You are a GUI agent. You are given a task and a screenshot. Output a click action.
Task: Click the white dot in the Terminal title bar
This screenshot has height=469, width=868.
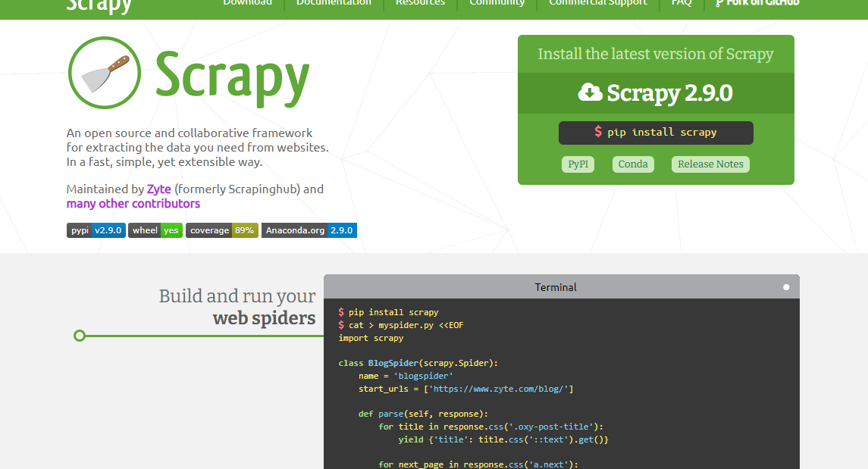point(786,287)
